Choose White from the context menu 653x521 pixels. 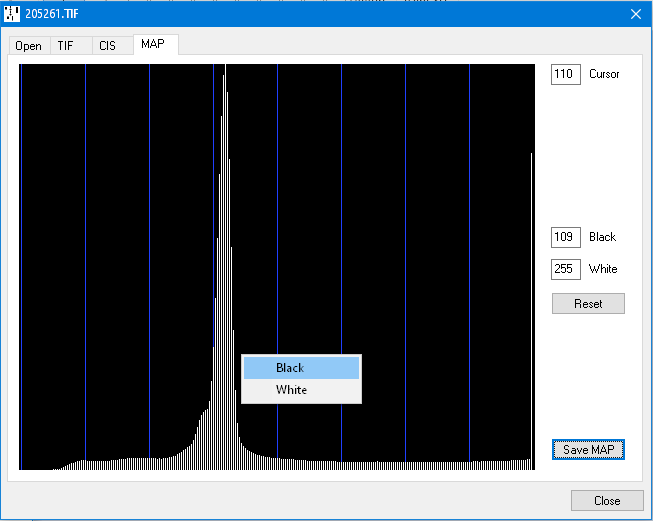[300, 390]
